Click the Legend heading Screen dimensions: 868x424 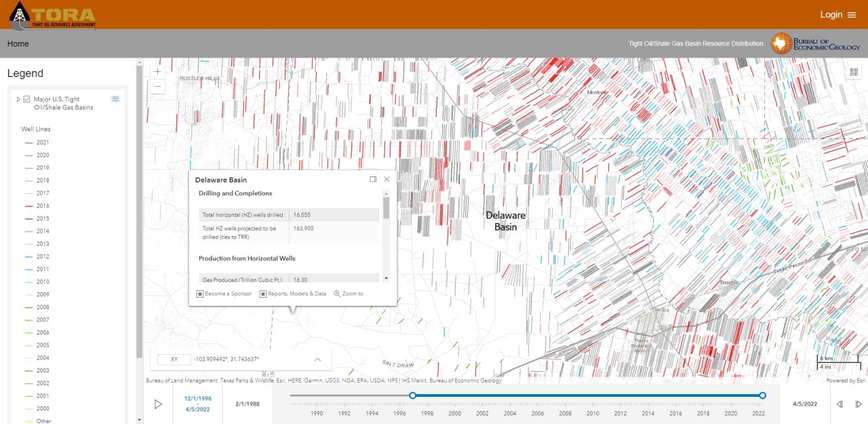pyautogui.click(x=25, y=73)
